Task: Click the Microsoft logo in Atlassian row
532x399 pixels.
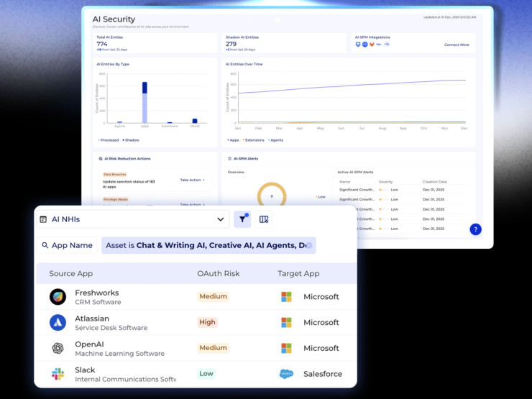Action: coord(286,322)
